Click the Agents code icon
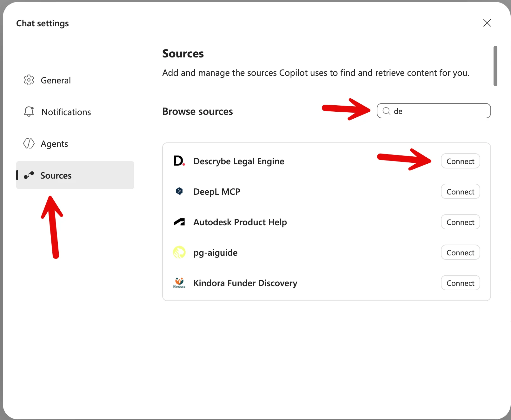This screenshot has height=420, width=511. pos(29,143)
